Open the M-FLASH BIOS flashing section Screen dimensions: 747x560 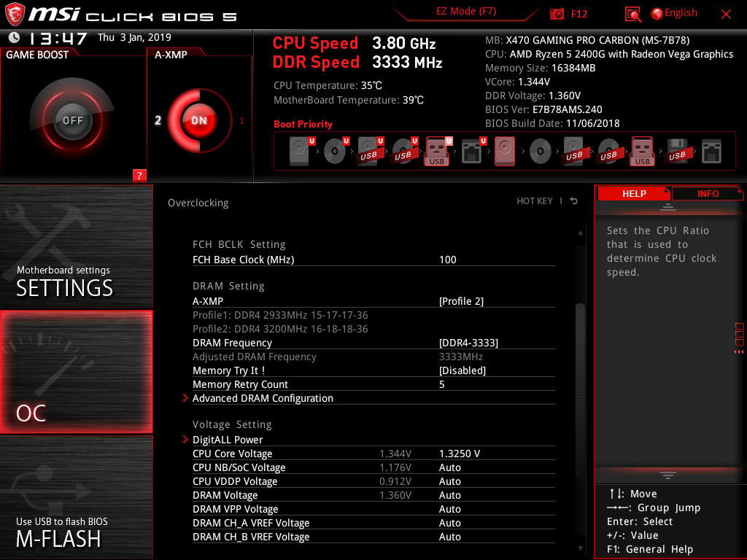coord(76,497)
